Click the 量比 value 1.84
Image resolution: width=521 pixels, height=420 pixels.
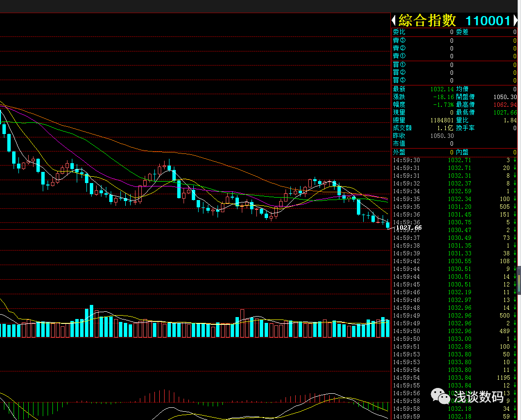tap(510, 120)
